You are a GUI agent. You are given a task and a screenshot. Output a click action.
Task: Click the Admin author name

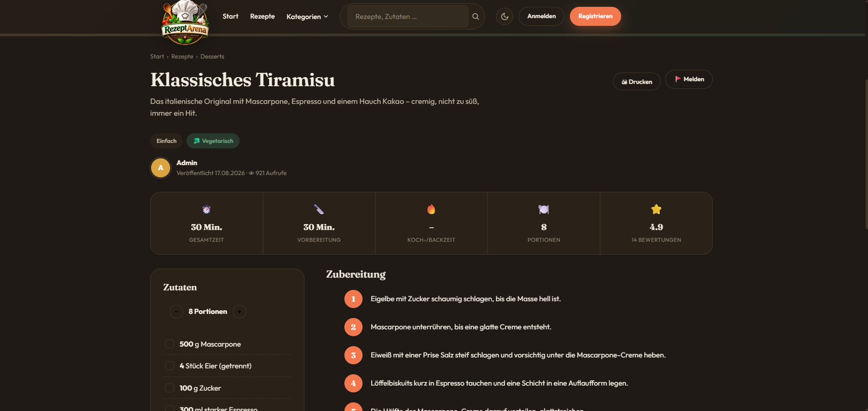pos(187,163)
